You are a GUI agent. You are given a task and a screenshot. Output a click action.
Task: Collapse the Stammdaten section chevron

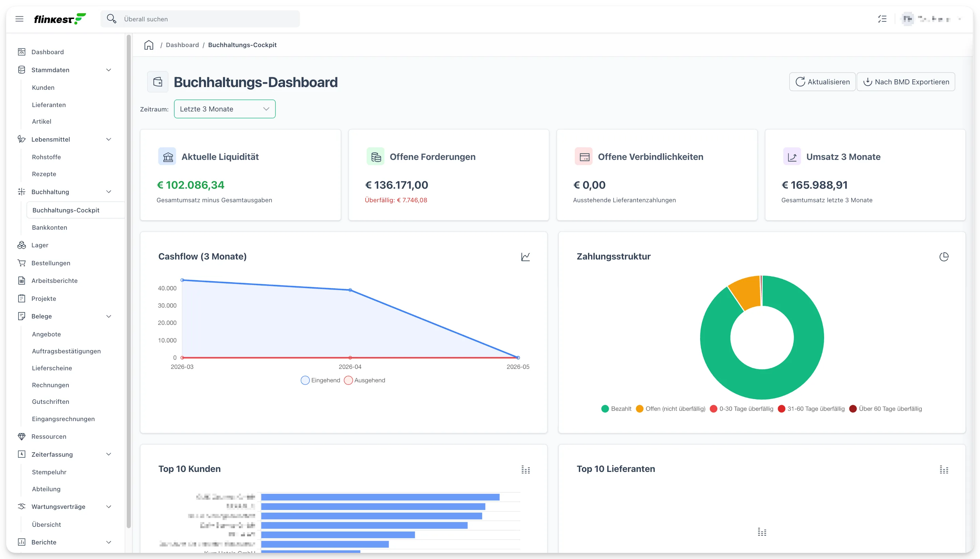pos(109,70)
